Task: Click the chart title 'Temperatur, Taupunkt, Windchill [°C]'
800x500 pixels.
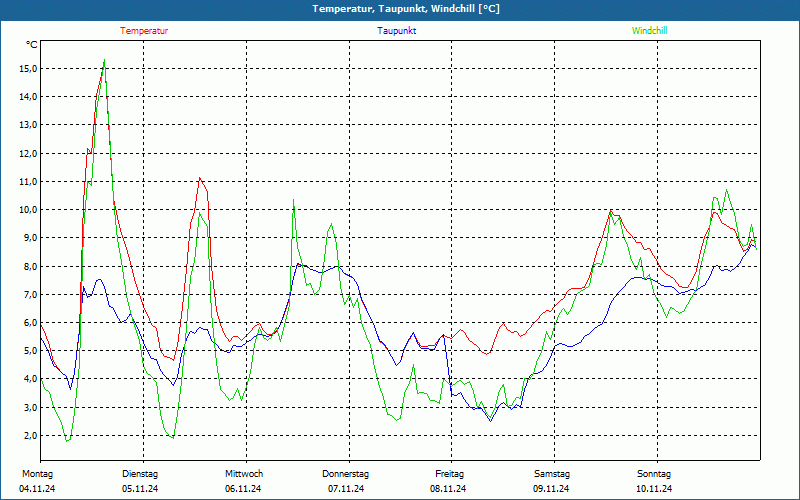Action: tap(406, 9)
